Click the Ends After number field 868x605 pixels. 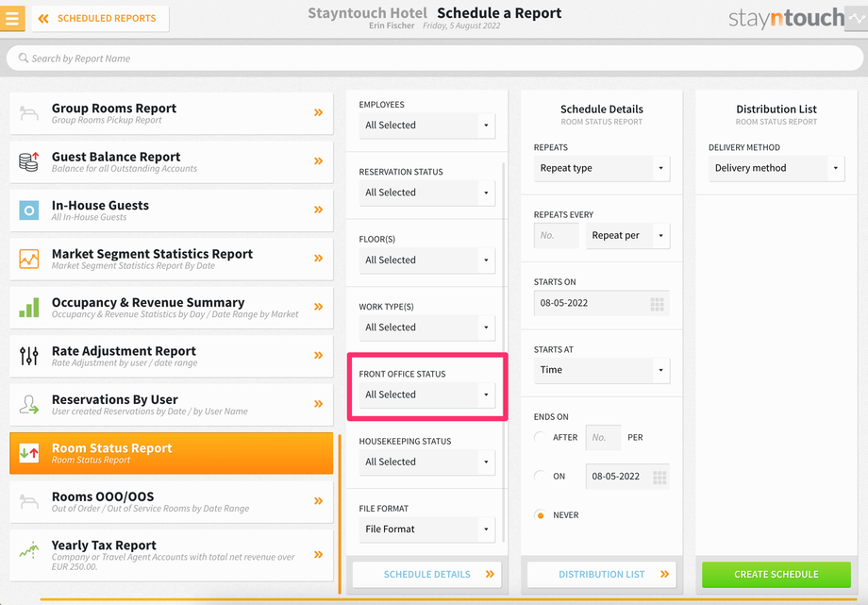tap(604, 438)
